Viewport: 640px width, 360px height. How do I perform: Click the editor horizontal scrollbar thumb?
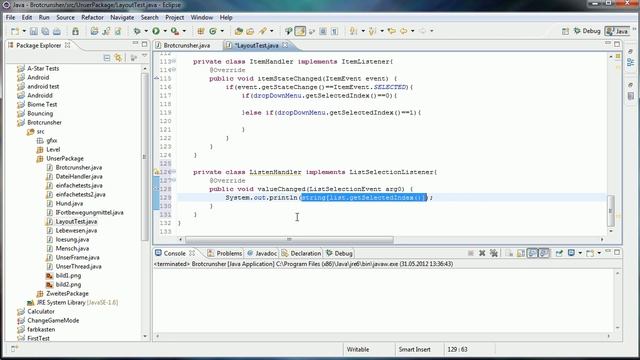tap(289, 240)
